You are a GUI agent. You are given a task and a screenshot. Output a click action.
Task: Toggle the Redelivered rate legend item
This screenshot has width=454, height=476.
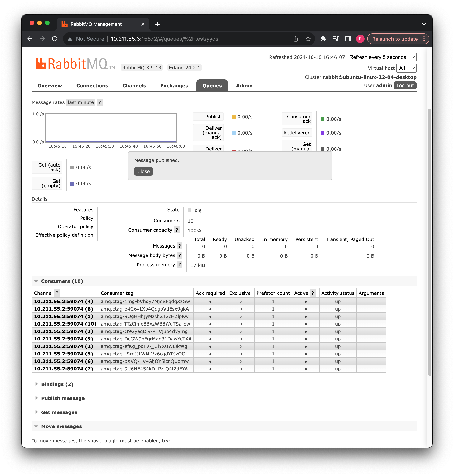297,133
